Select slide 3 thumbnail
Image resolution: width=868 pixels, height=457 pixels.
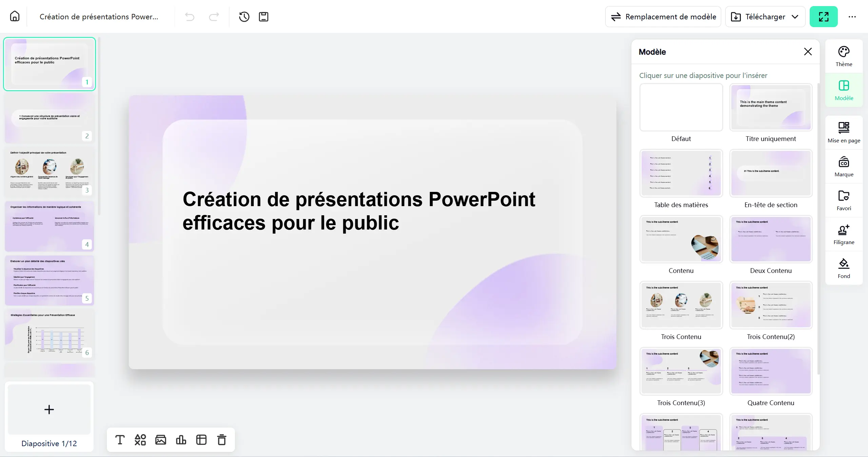(50, 172)
